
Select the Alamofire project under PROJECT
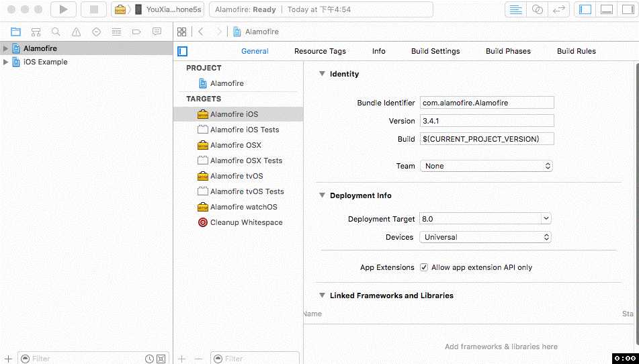click(x=239, y=83)
